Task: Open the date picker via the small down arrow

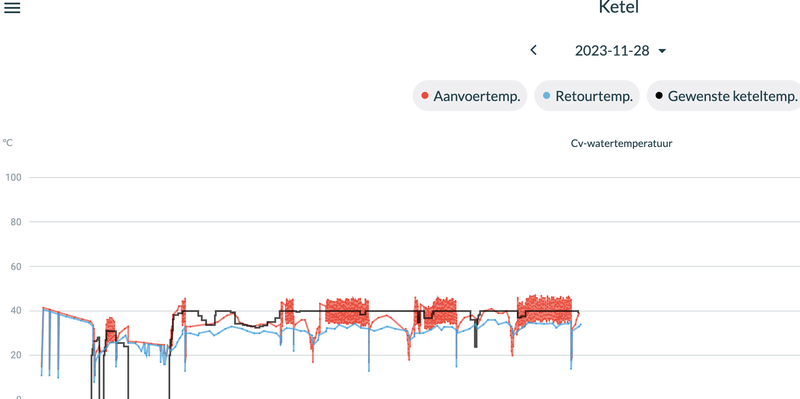Action: (x=662, y=51)
